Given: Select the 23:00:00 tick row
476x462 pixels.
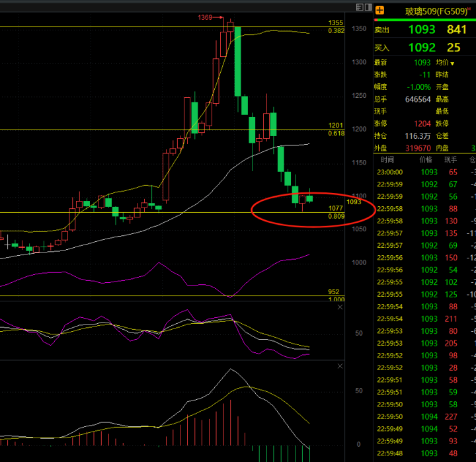Looking at the screenshot, I should tap(424, 172).
